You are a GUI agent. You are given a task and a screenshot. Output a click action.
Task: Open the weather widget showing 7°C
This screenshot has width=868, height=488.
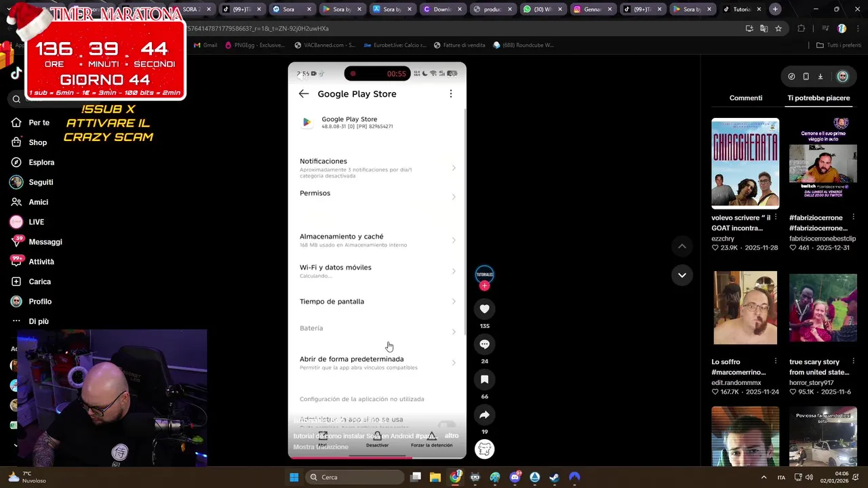pos(27,477)
